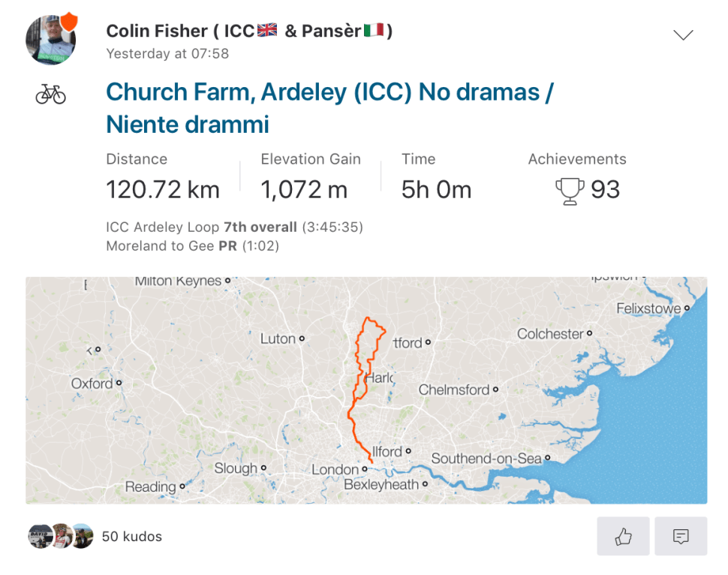Open Colin Fisher's profile avatar
This screenshot has height=575, width=728.
click(x=50, y=40)
